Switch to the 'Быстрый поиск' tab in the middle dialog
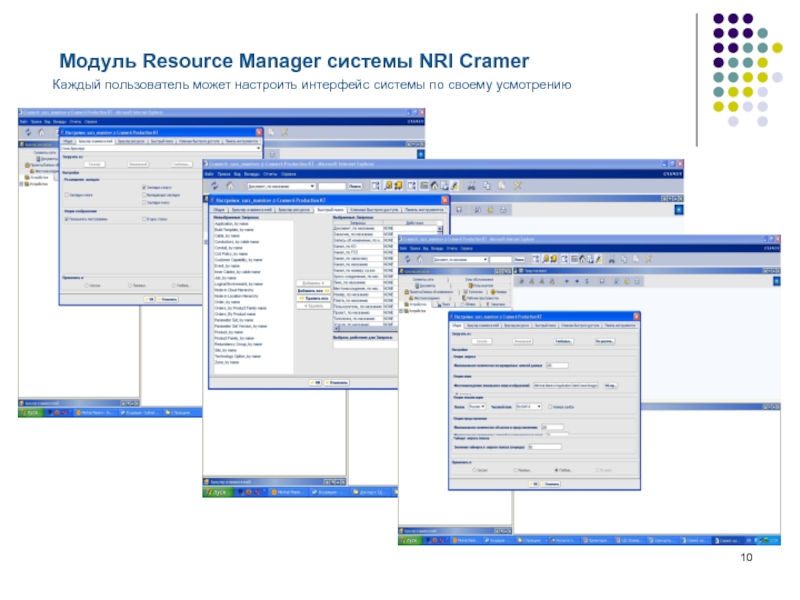The height and width of the screenshot is (600, 800). pos(330,210)
